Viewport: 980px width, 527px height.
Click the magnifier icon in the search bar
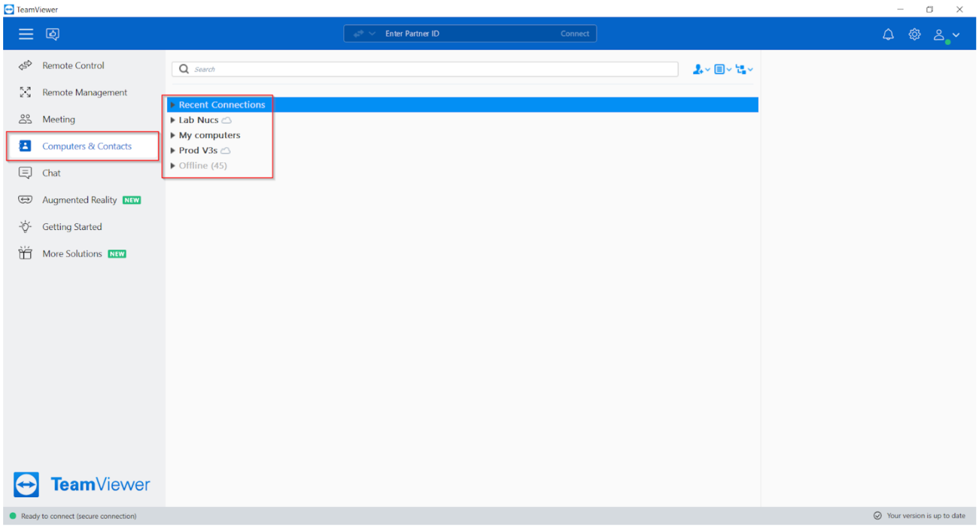[x=184, y=69]
